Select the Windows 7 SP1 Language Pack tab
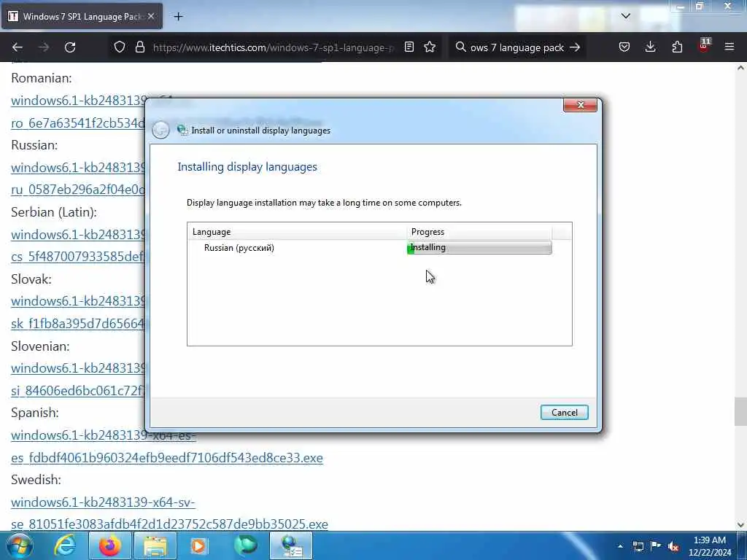 tap(82, 17)
